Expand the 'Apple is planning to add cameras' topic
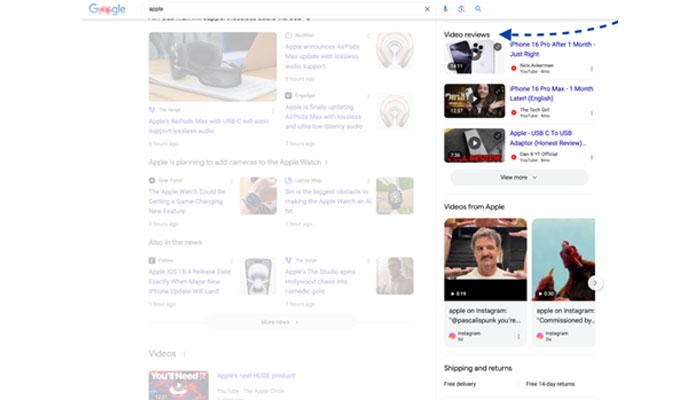 [238, 161]
